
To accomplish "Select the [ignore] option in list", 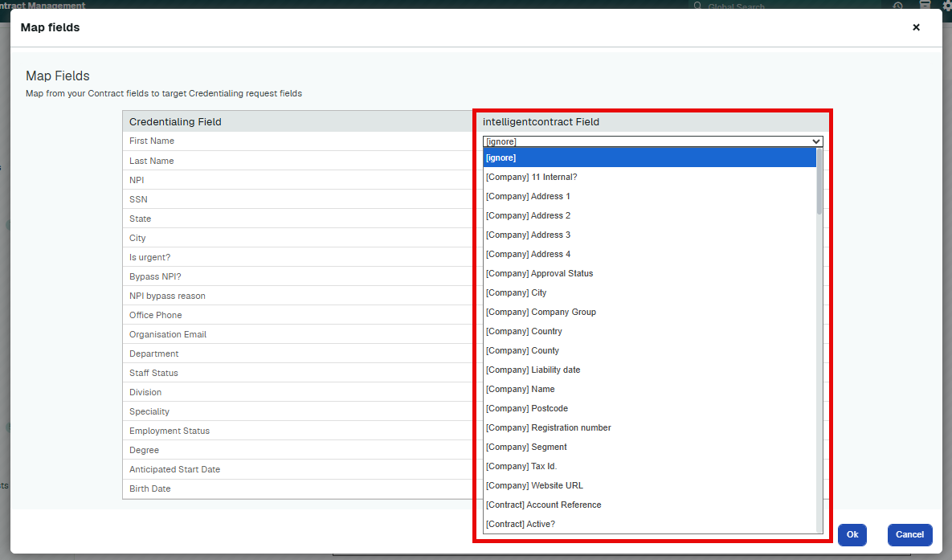I will click(x=650, y=158).
